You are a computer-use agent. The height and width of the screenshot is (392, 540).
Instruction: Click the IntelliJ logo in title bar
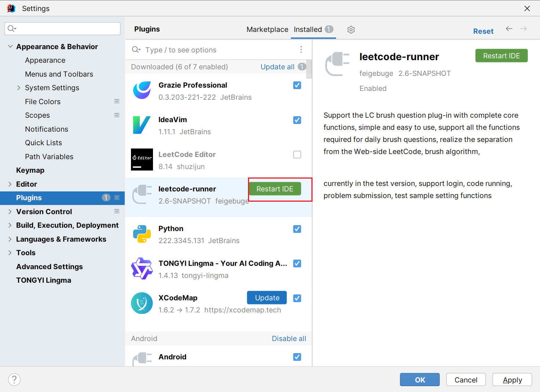[x=11, y=8]
